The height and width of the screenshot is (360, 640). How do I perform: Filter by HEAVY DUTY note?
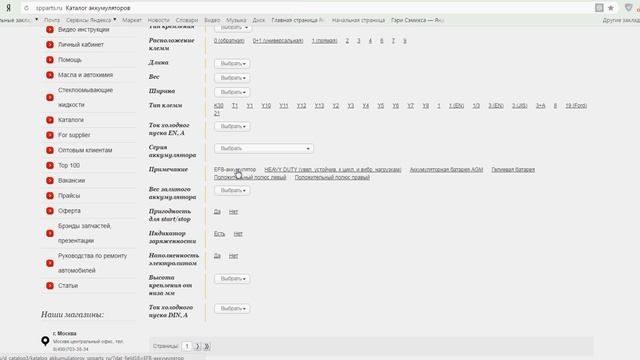[x=333, y=169]
